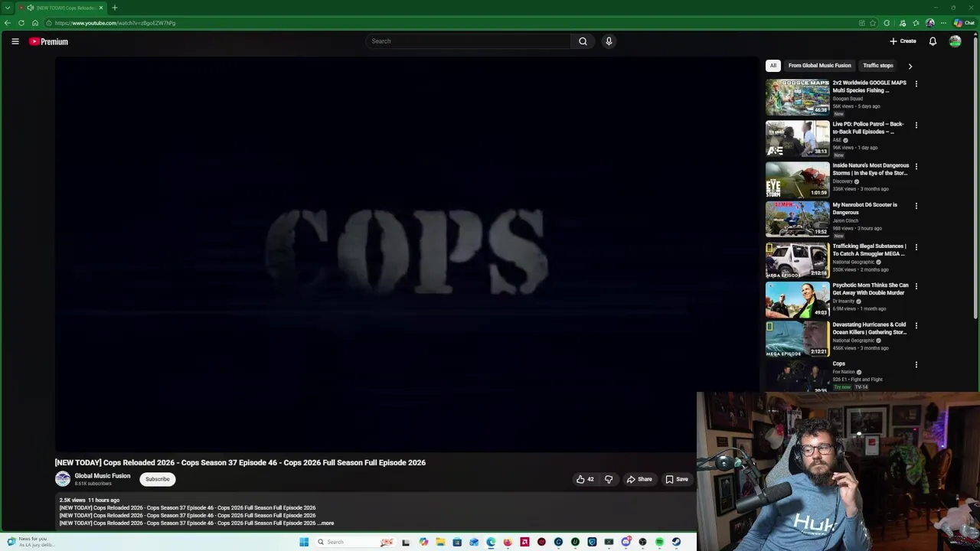Open Global Music Fusion channel name link
Viewport: 980px width, 551px height.
(103, 476)
